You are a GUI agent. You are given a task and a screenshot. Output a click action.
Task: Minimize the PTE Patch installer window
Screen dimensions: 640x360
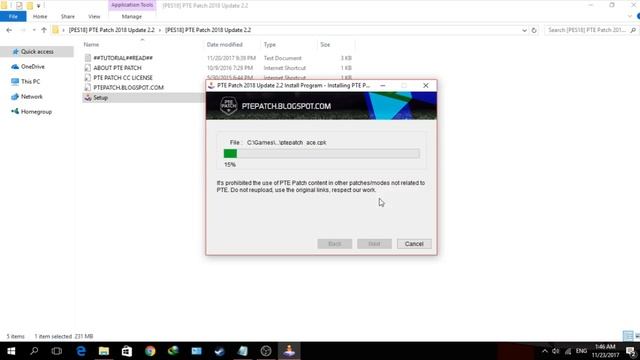(x=382, y=85)
